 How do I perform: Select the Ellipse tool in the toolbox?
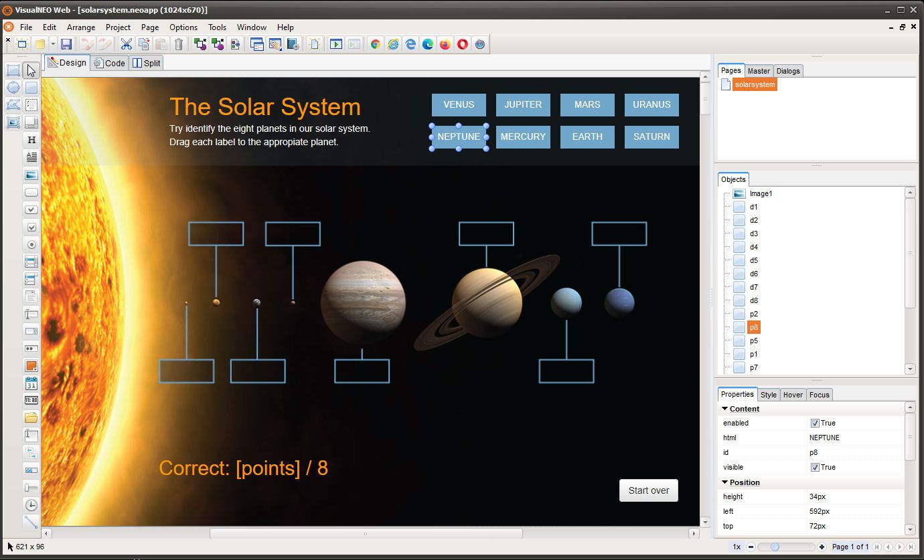click(x=13, y=88)
